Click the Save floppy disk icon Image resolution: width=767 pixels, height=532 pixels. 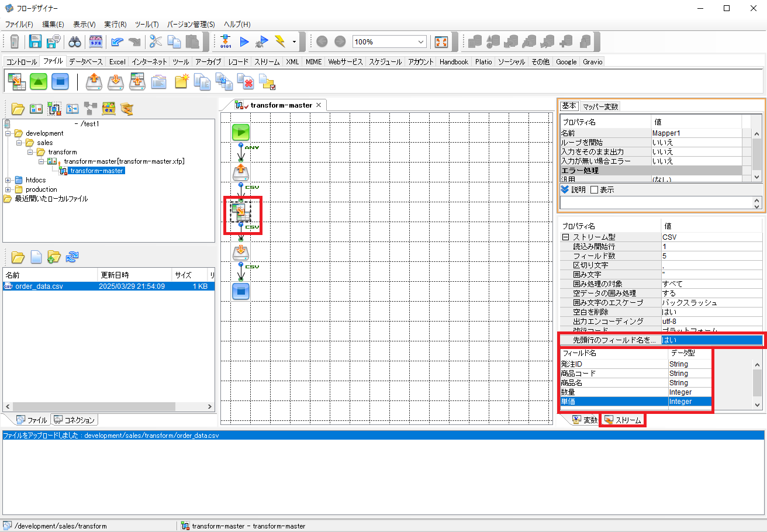tap(36, 42)
